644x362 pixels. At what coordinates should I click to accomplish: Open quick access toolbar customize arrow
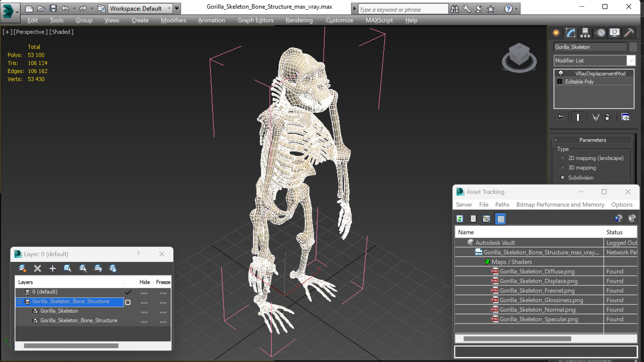(177, 8)
